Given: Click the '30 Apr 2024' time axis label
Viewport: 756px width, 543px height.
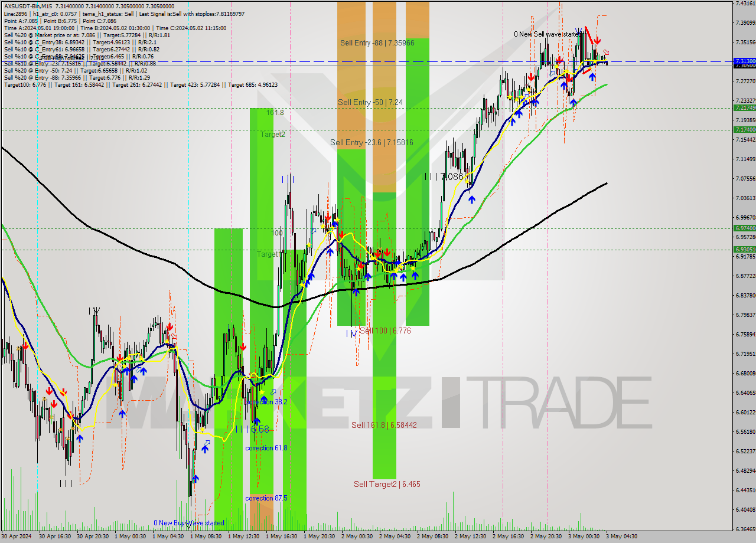Looking at the screenshot, I should tap(17, 537).
